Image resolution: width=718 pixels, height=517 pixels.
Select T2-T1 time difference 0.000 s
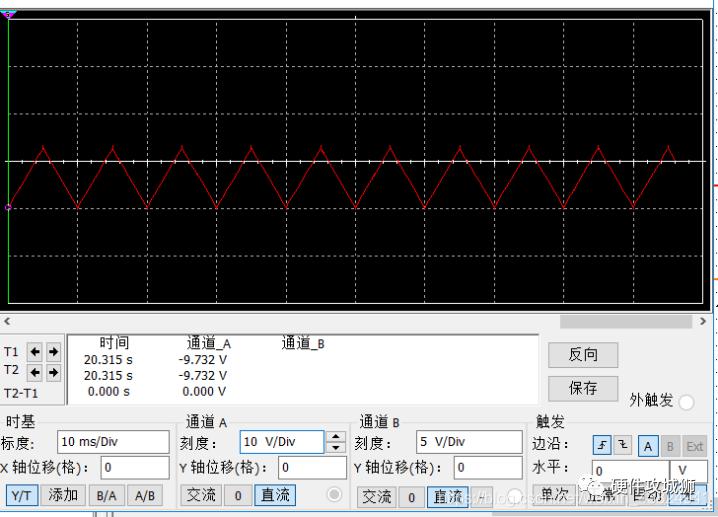[x=109, y=392]
